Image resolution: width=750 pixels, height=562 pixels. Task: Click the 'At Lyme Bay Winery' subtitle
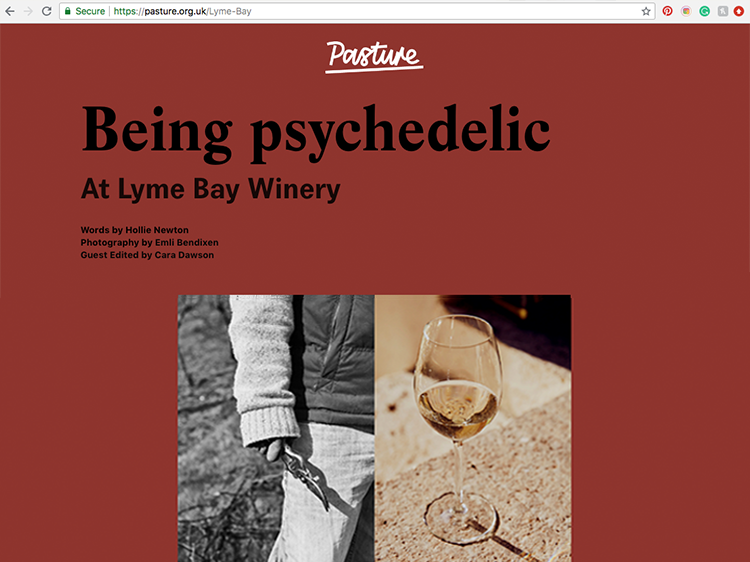point(210,189)
